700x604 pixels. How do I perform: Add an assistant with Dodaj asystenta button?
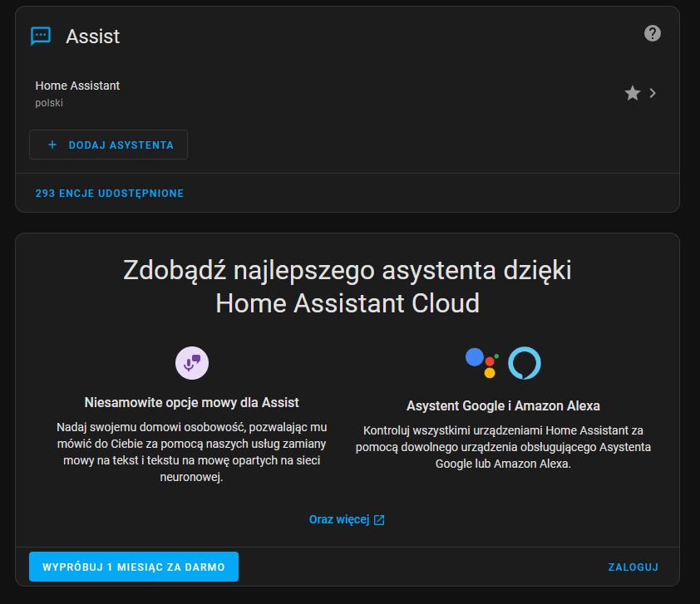108,145
